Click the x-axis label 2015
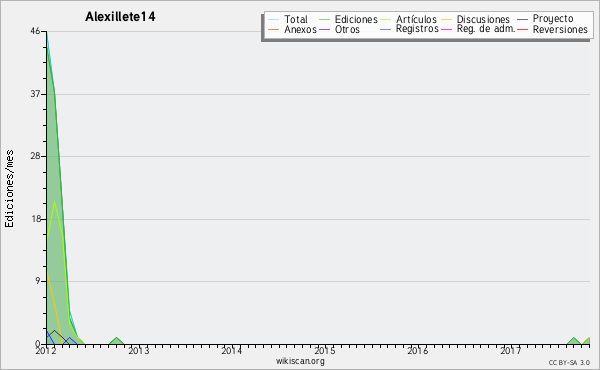Screen dimensions: 600x370 (325, 350)
